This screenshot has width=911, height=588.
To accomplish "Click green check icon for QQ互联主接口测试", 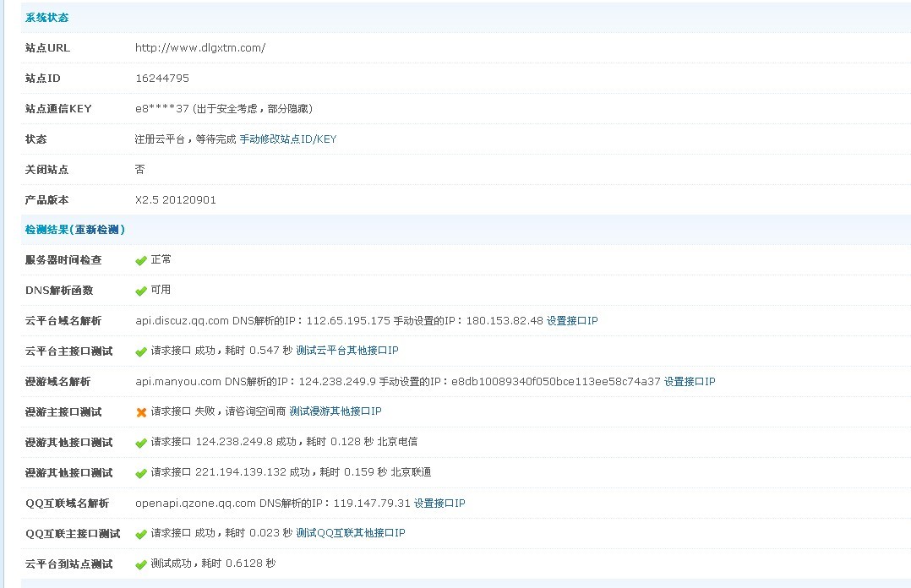I will click(140, 535).
